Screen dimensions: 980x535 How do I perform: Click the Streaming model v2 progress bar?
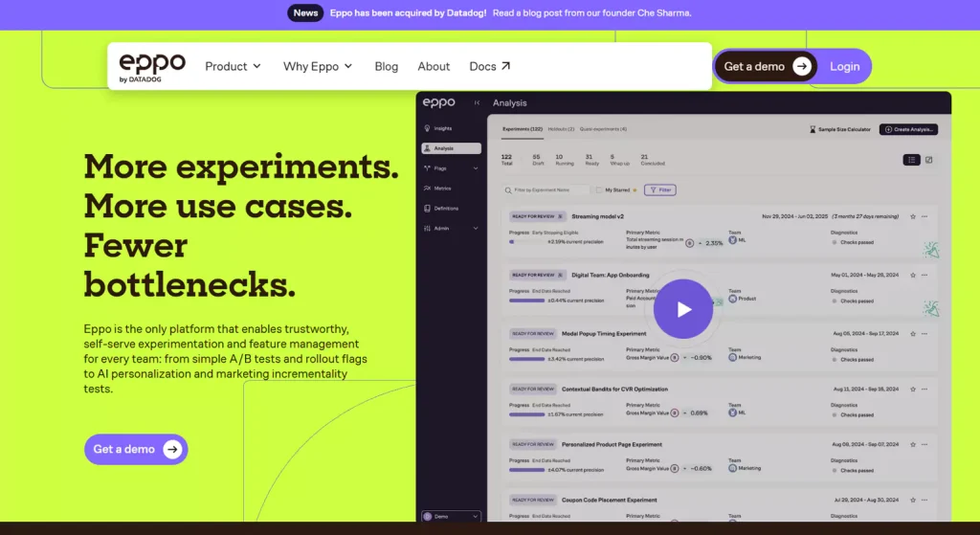526,241
